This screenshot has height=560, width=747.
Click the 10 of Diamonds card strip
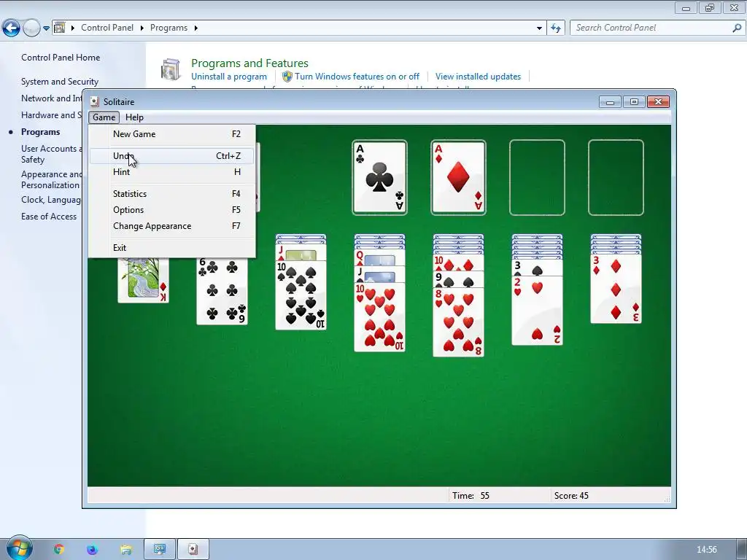tap(458, 262)
